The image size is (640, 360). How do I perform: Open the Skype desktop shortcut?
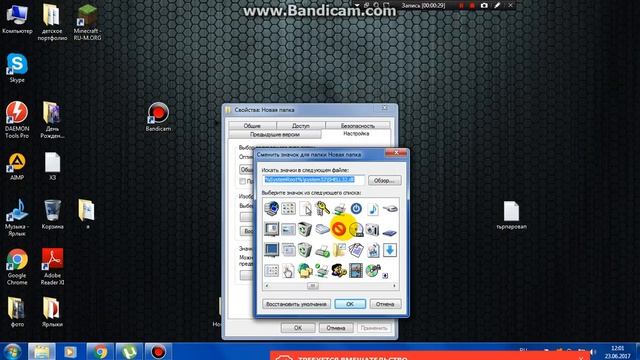17,68
